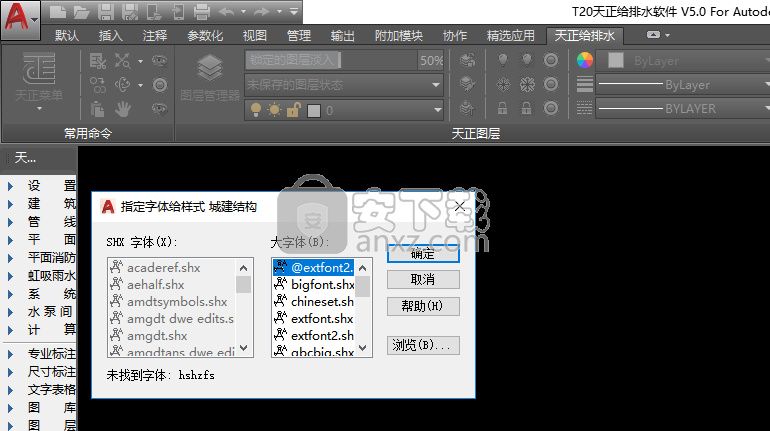Click the Open folder icon

[82, 11]
